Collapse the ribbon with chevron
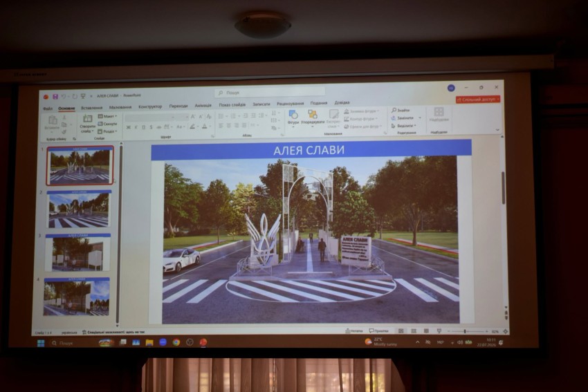Screen dimensions: 588x392 coord(497,130)
